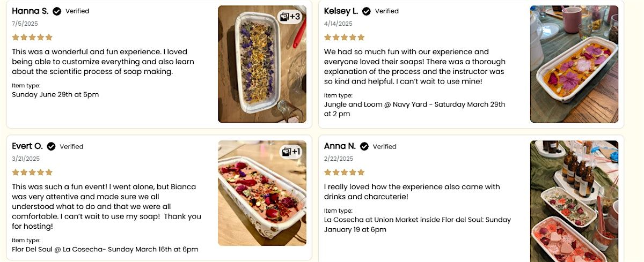The height and width of the screenshot is (262, 644).
Task: Open the +3 photos gallery badge
Action: (x=290, y=17)
